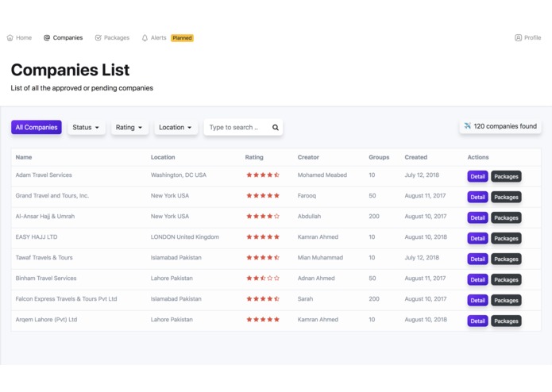
Task: Expand the Status dropdown
Action: pyautogui.click(x=86, y=127)
